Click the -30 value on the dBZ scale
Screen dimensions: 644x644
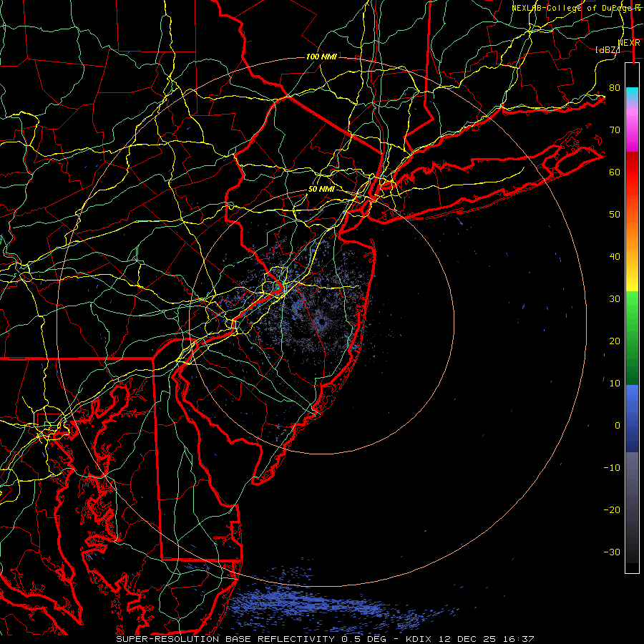click(612, 552)
